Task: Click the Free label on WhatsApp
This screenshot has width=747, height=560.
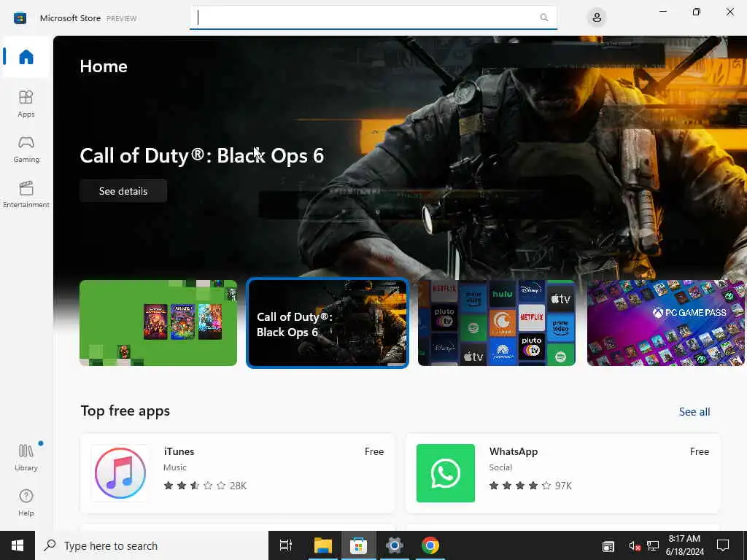Action: [700, 451]
